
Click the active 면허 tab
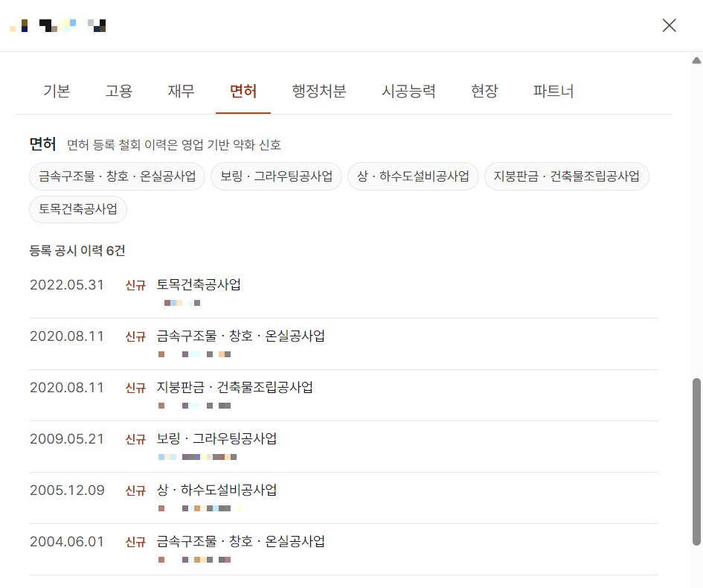tap(243, 91)
